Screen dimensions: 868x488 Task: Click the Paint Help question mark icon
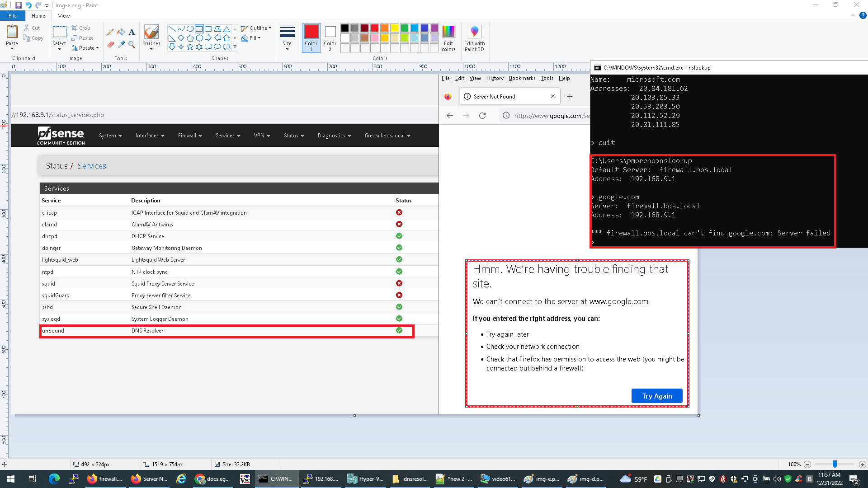pos(863,15)
